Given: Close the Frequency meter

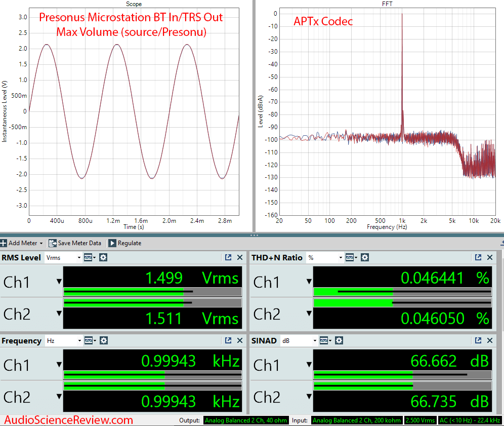Looking at the screenshot, I should pyautogui.click(x=240, y=340).
